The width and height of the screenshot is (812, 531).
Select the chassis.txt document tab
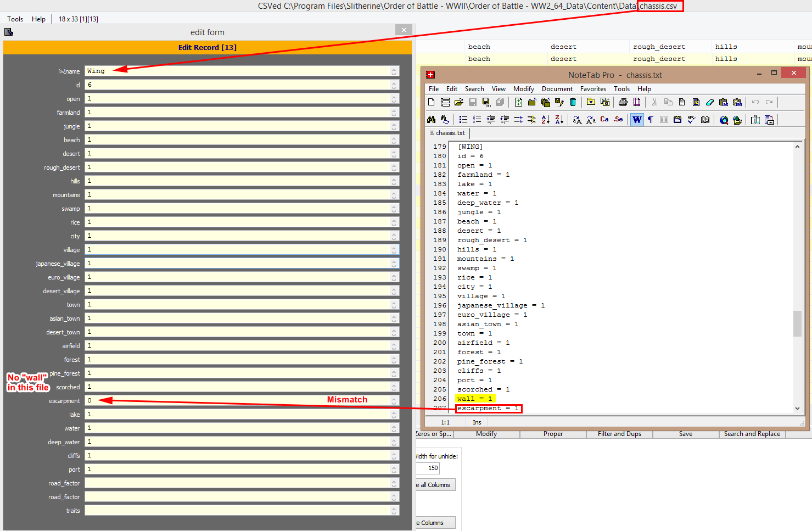(x=447, y=133)
